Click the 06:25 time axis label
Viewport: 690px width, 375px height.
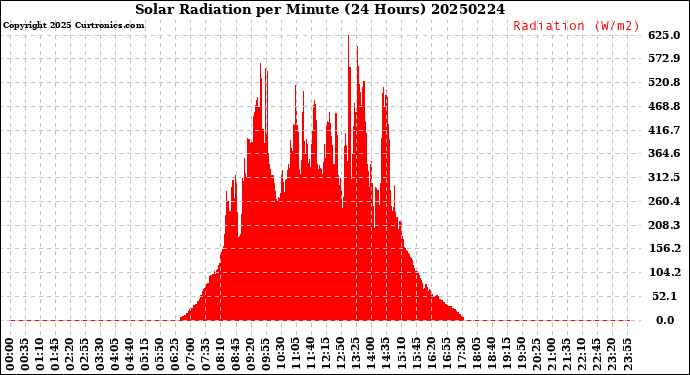click(175, 355)
